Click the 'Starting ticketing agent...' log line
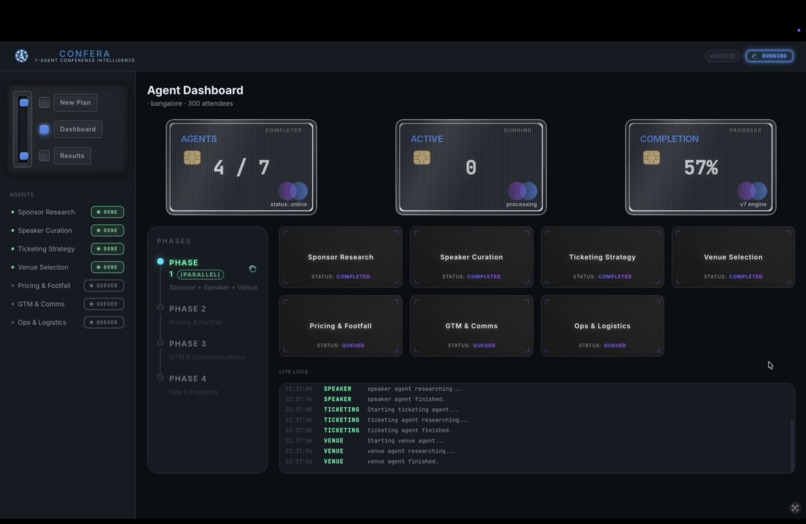 (412, 410)
